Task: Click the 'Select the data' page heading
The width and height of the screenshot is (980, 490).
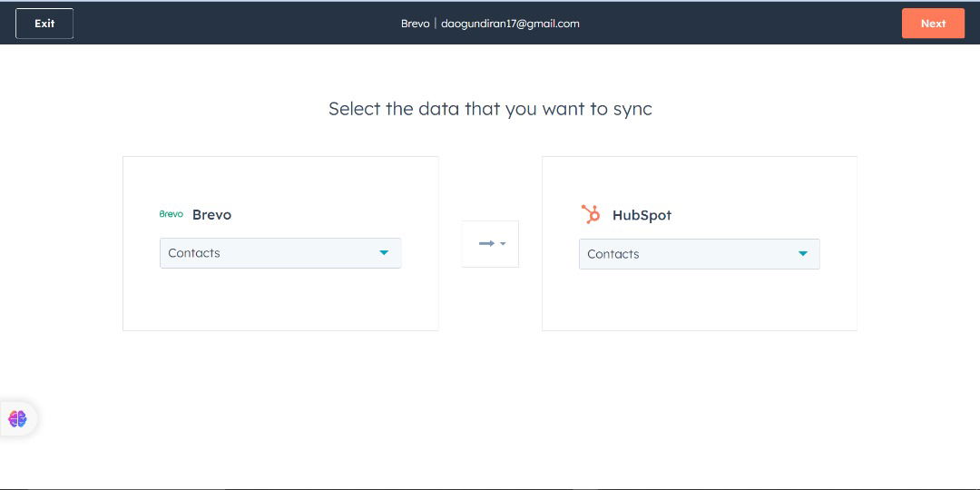Action: 490,109
